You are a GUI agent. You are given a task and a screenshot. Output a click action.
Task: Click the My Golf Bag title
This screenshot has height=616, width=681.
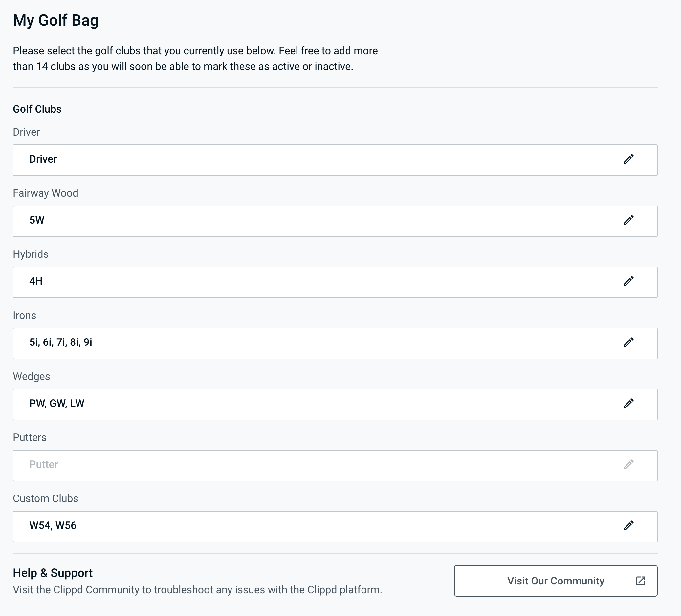(x=56, y=20)
